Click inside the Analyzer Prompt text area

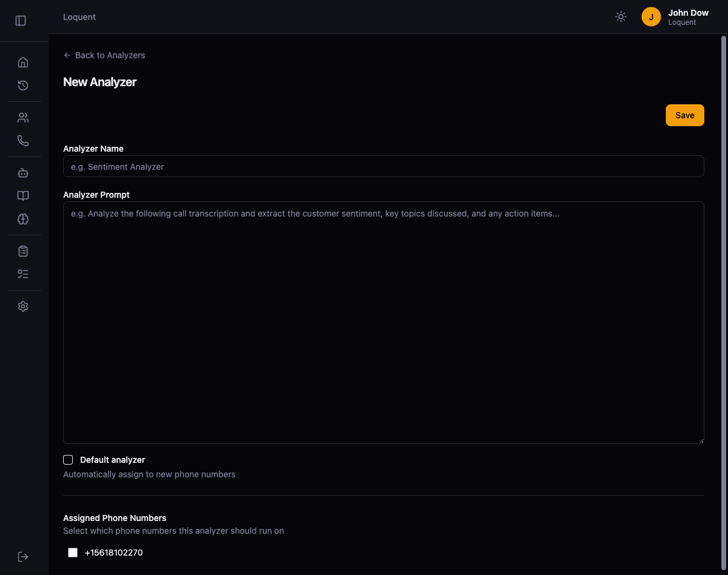pyautogui.click(x=383, y=322)
